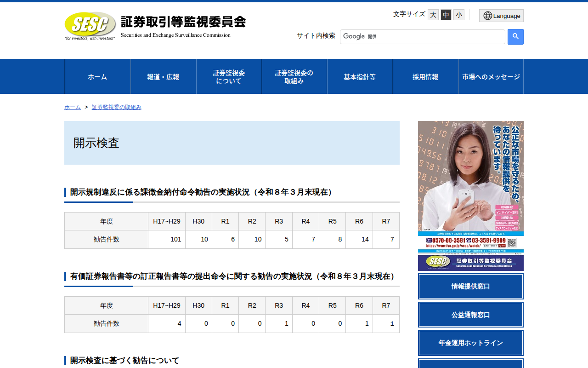Click the 開示検査に基づく勧告について heading
The image size is (588, 368).
pyautogui.click(x=124, y=360)
